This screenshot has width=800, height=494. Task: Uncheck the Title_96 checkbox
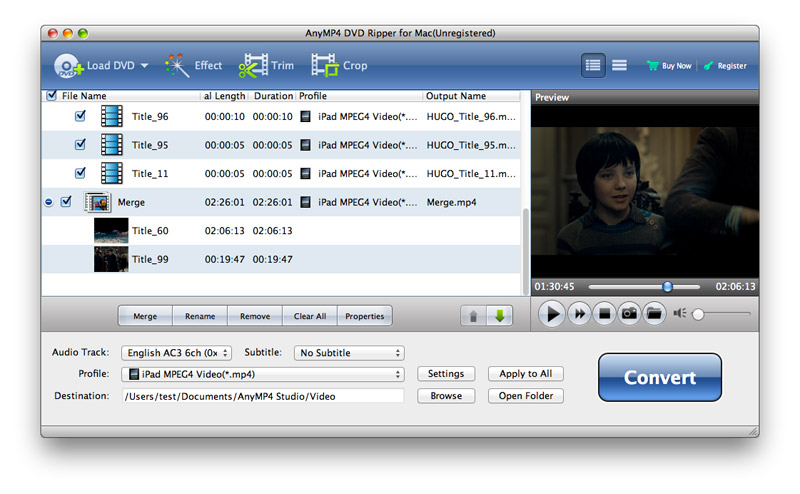coord(81,116)
